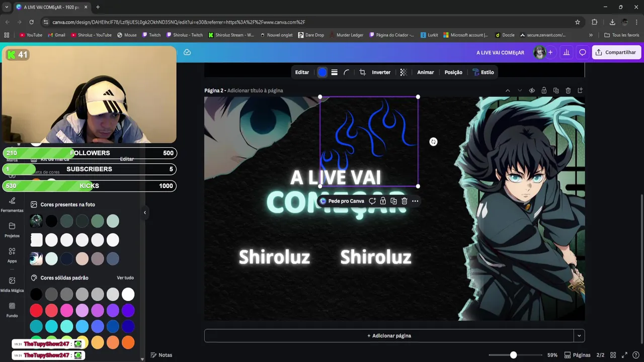Open the corner rounding tool

[x=346, y=72]
